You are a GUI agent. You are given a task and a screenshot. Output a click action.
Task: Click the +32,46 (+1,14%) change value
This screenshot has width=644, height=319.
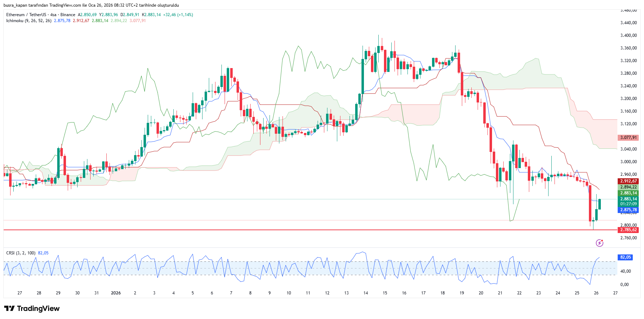coord(178,15)
